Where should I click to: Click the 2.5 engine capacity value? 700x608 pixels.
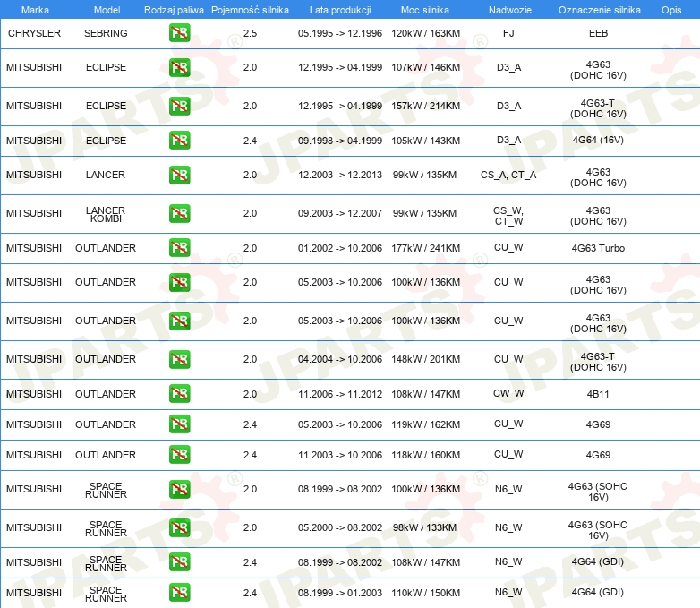coord(250,33)
